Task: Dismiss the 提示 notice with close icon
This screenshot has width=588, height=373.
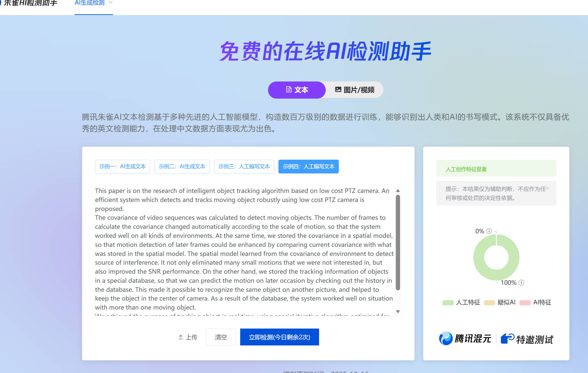Action: [548, 188]
